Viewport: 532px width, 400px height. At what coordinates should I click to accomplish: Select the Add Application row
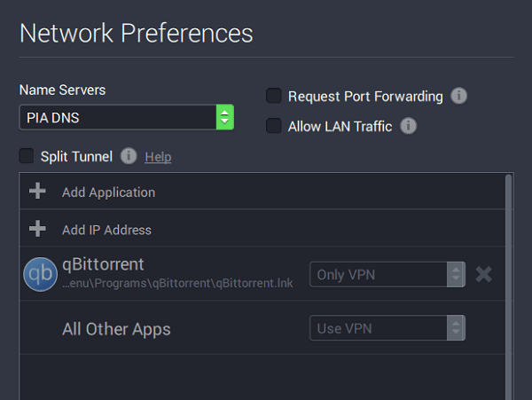coord(262,191)
